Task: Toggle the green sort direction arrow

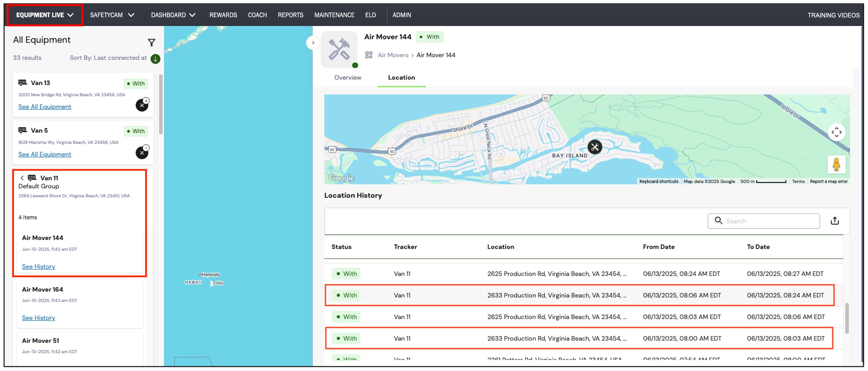Action: click(x=155, y=59)
